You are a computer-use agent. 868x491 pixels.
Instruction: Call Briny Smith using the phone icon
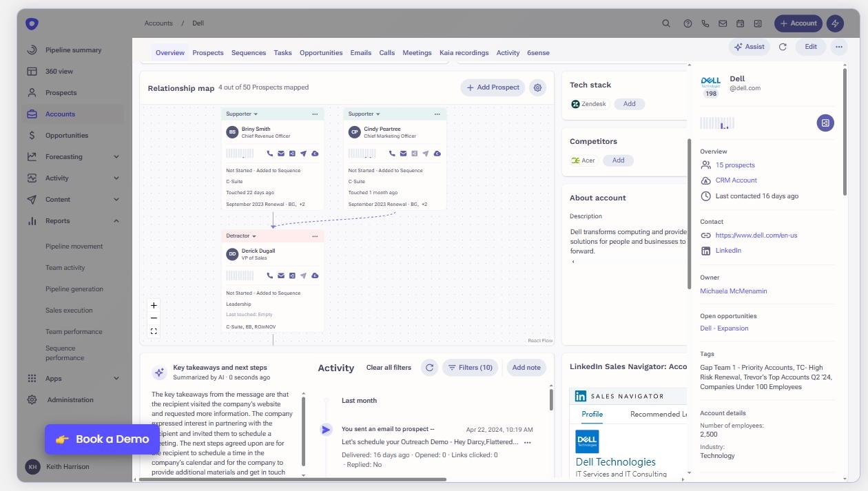click(269, 154)
